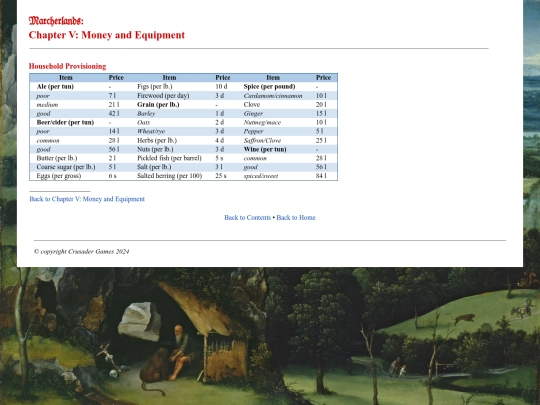
Task: Click the Wine (per tun) cell
Action: (x=265, y=149)
